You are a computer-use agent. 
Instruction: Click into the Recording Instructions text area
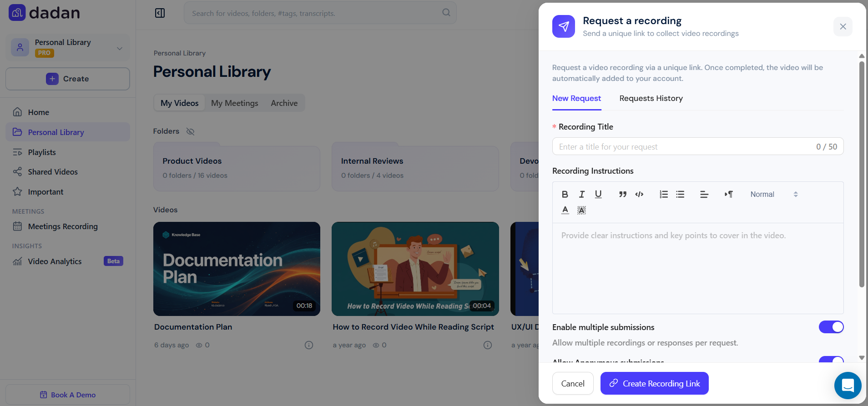point(698,268)
